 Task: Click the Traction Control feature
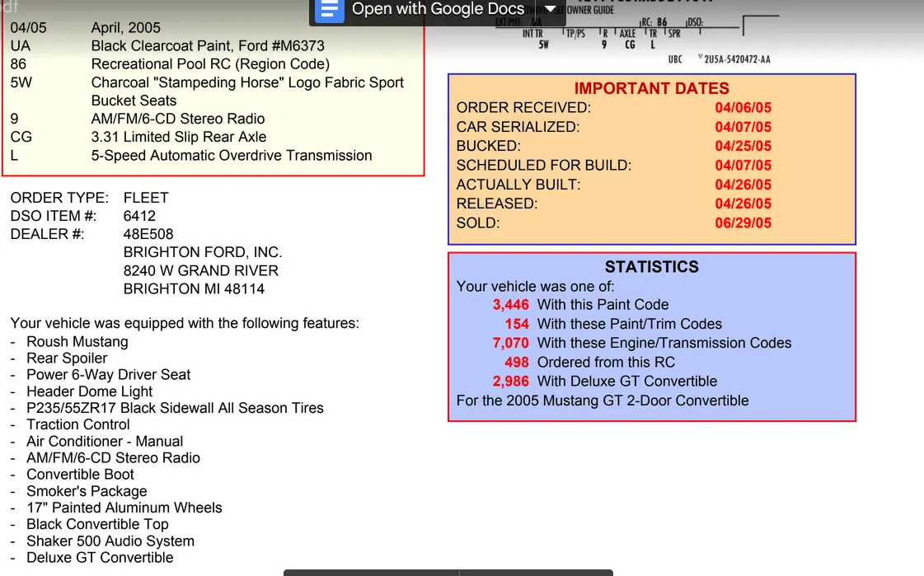(77, 424)
